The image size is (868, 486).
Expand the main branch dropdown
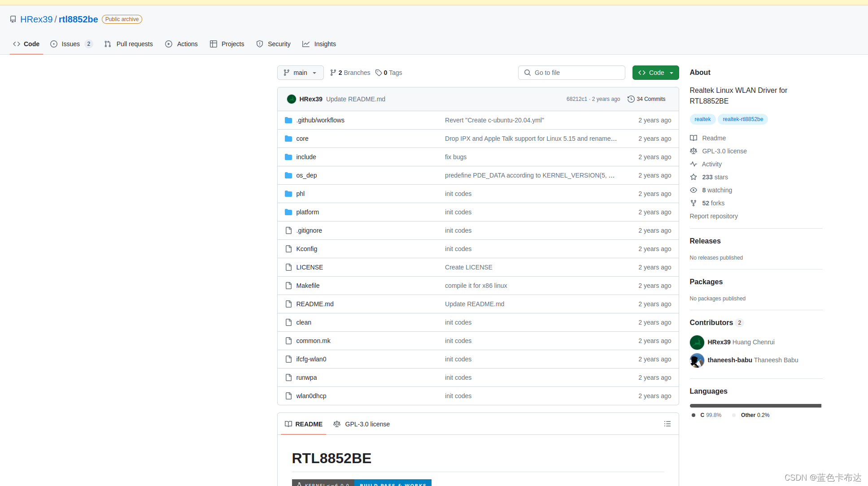(301, 73)
